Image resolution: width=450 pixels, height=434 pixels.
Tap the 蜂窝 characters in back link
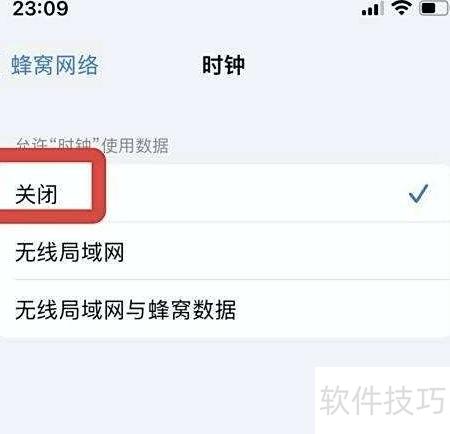[32, 65]
